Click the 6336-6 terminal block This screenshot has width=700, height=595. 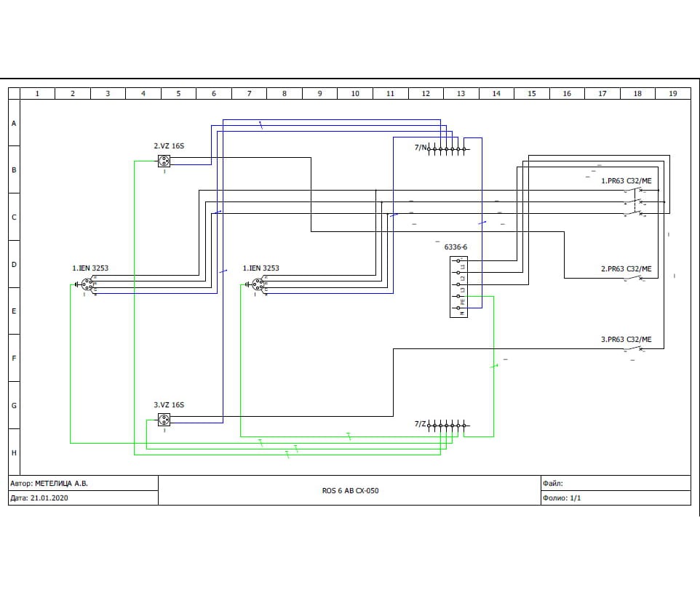[458, 287]
